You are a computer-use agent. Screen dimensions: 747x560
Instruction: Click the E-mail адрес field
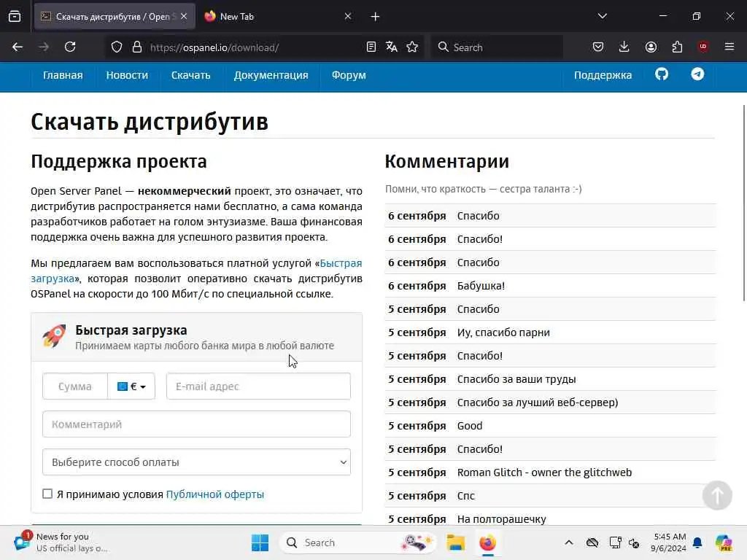coord(258,386)
